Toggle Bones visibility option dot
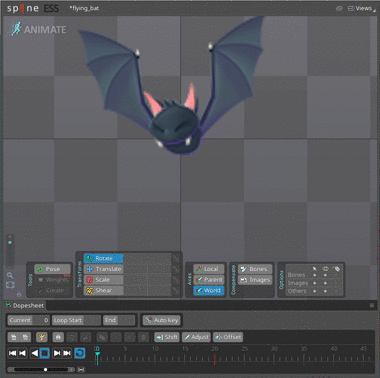This screenshot has width=380, height=378. [x=325, y=275]
